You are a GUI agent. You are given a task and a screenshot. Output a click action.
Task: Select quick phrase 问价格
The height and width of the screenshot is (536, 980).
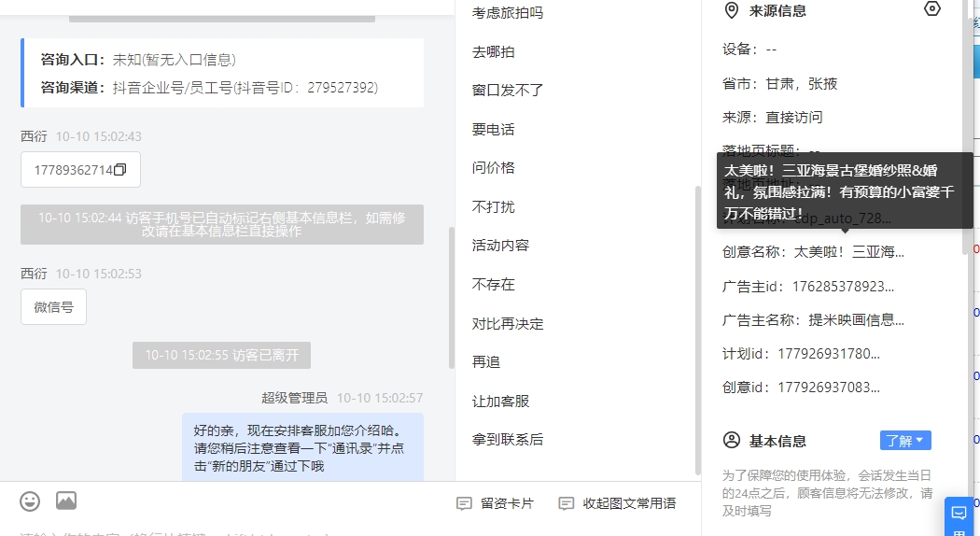coord(493,168)
